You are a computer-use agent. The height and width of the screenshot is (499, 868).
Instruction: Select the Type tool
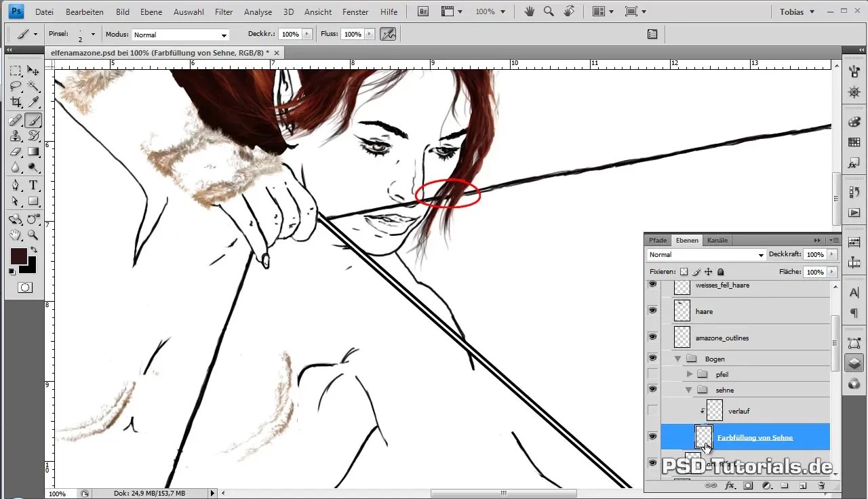[33, 186]
